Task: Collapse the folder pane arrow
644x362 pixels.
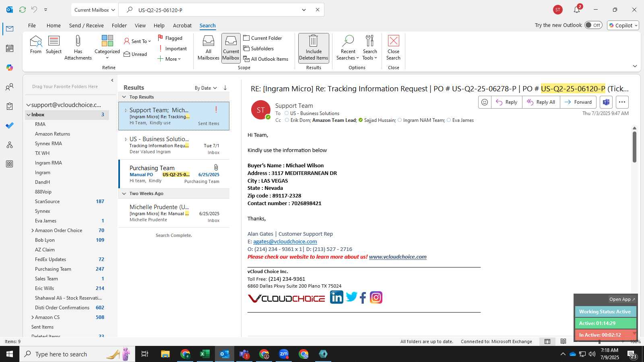Action: 112,80
